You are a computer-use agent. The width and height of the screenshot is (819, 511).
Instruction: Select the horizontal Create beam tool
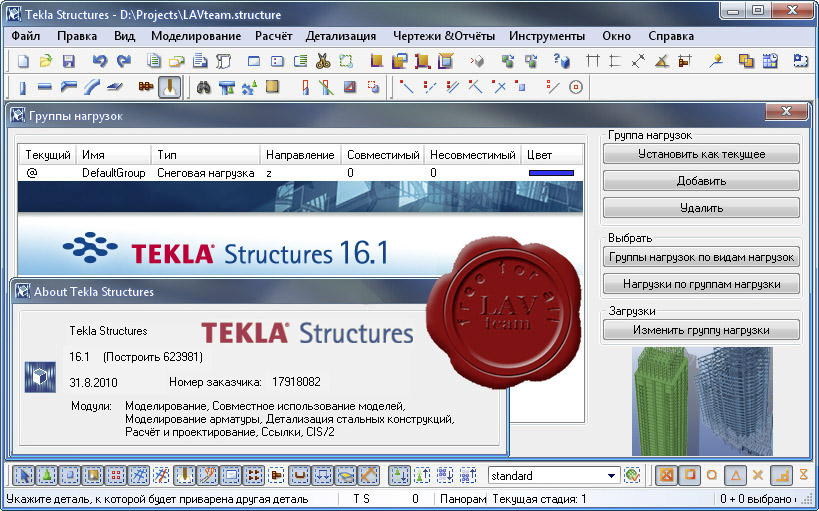click(45, 87)
